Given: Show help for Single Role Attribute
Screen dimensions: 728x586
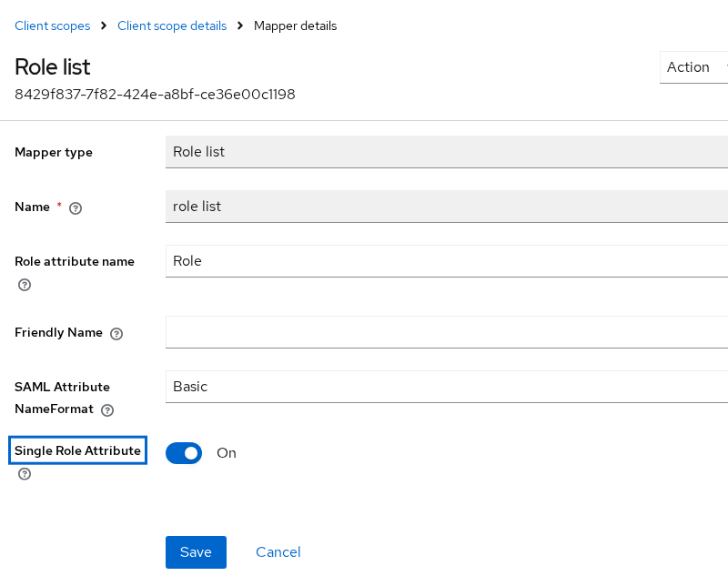Looking at the screenshot, I should pyautogui.click(x=25, y=474).
